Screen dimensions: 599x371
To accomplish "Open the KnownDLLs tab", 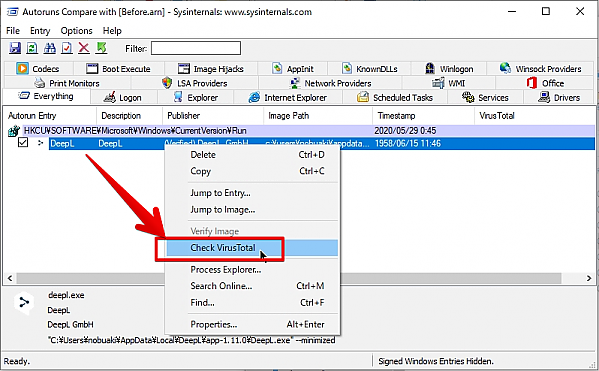I will (x=369, y=69).
